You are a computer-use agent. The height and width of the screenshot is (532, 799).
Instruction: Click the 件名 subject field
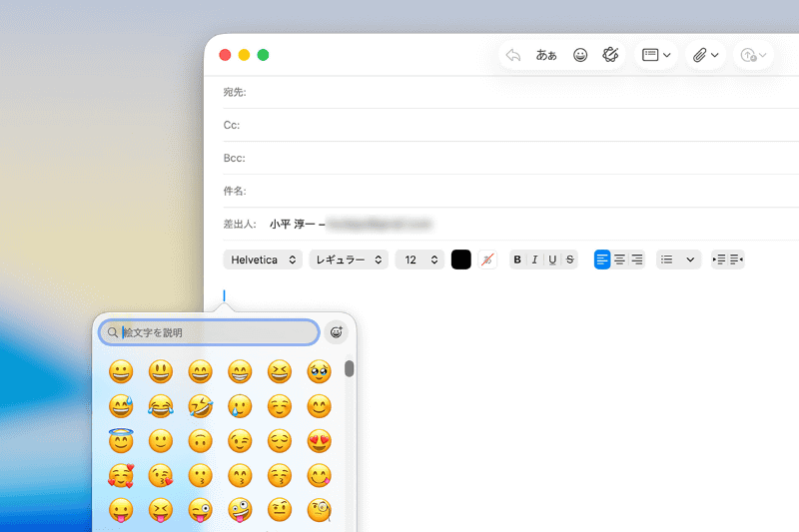(510, 192)
